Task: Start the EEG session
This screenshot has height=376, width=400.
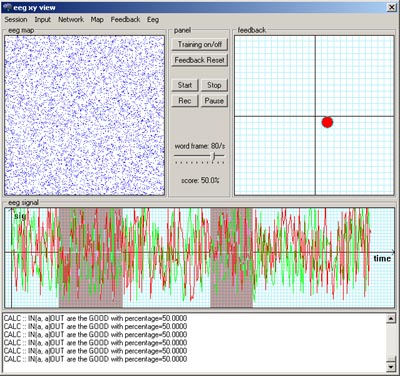Action: coord(185,85)
